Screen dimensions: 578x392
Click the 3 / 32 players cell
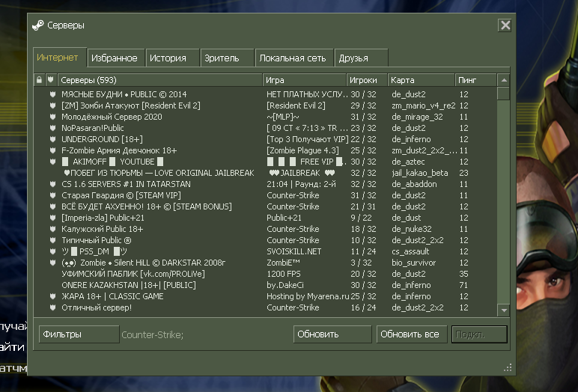pos(361,263)
